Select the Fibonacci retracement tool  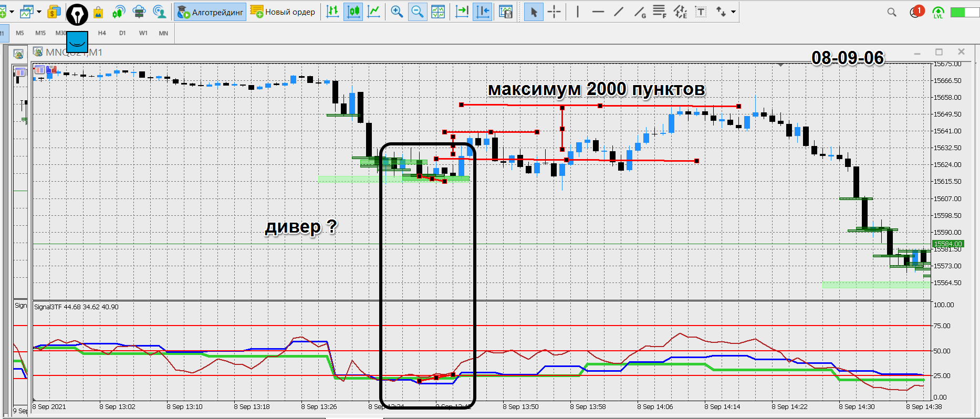pyautogui.click(x=660, y=12)
